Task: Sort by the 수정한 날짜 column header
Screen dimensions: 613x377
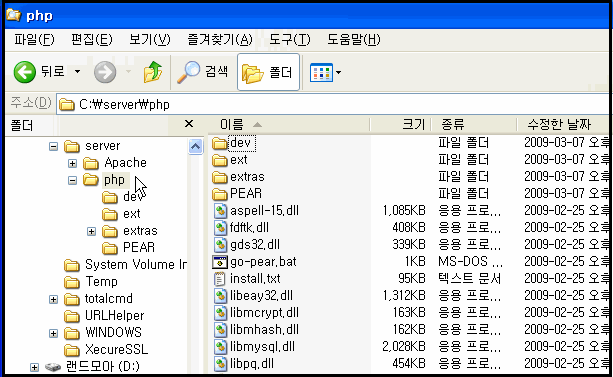Action: click(x=563, y=125)
